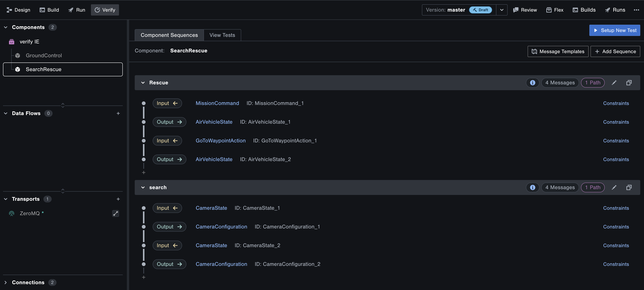Open the GoToWaypointAction message link

(221, 141)
